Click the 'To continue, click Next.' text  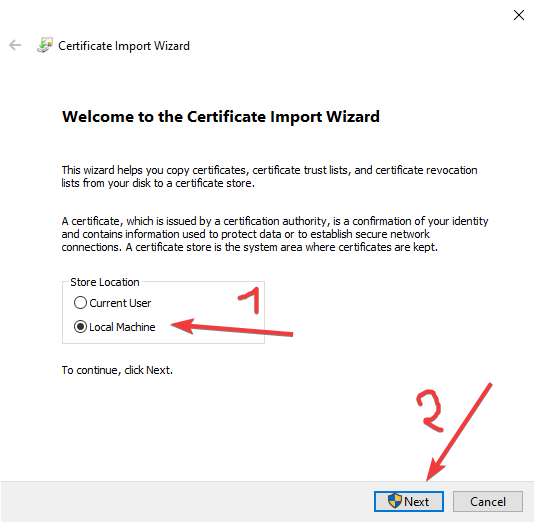coord(117,370)
